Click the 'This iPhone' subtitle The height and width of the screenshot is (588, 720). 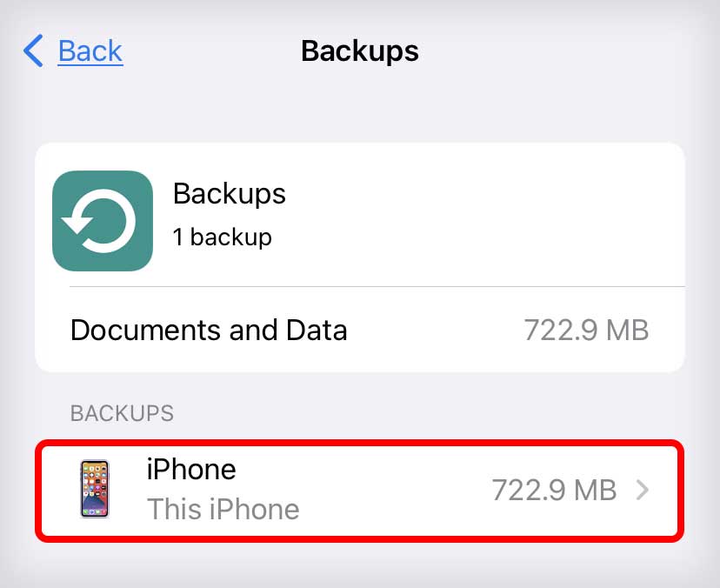point(223,510)
